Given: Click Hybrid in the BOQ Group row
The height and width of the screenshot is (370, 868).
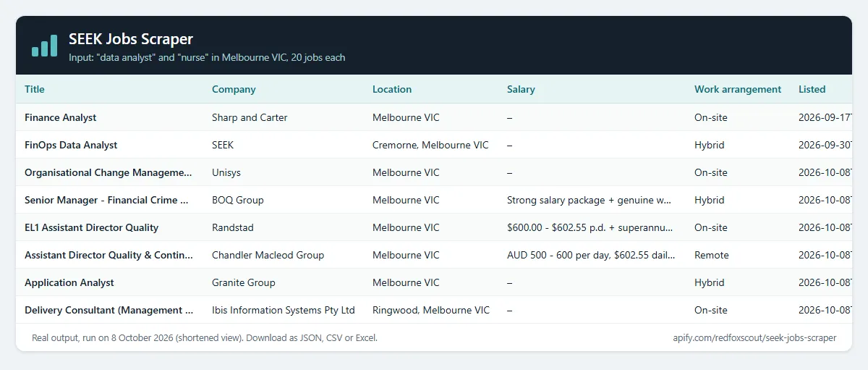Looking at the screenshot, I should [710, 200].
